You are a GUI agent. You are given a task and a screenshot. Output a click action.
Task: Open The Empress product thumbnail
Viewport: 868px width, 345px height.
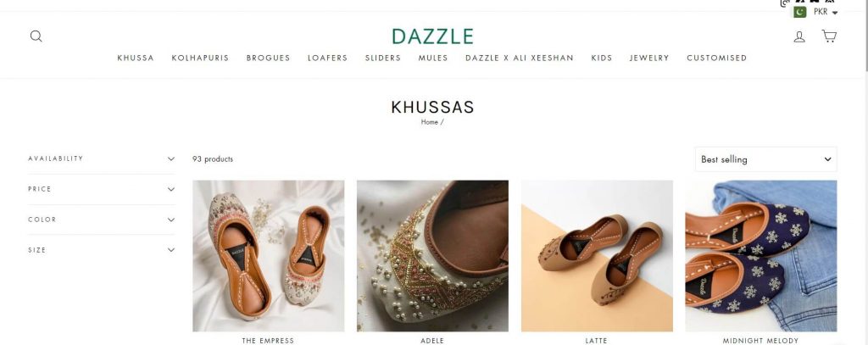[269, 256]
